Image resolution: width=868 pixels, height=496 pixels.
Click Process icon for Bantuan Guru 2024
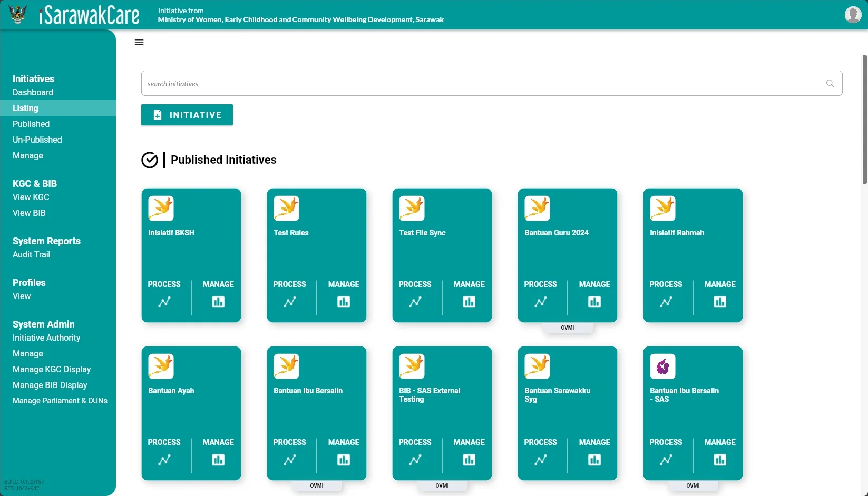541,302
